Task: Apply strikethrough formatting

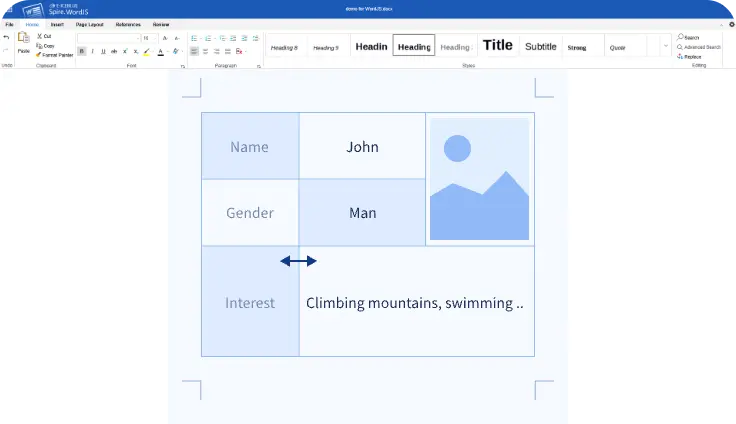Action: click(113, 51)
